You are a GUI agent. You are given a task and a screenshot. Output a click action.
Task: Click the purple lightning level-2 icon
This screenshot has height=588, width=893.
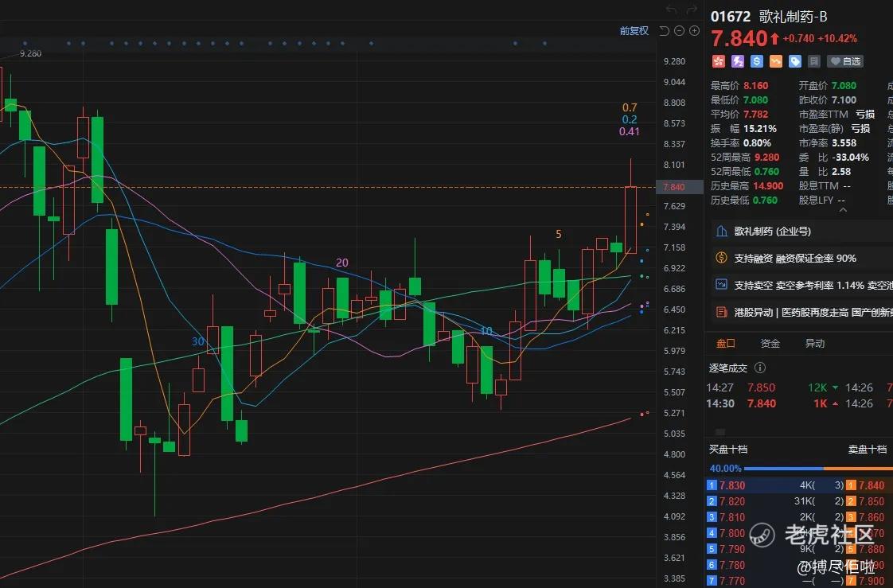(738, 61)
